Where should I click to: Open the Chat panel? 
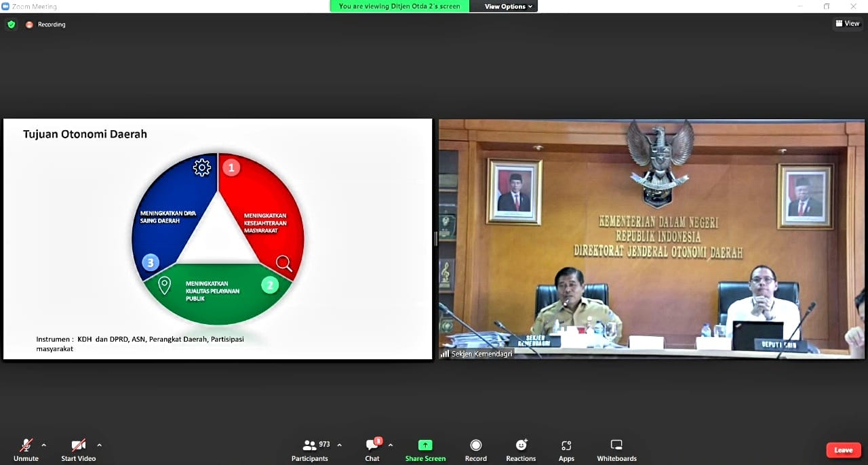point(372,450)
